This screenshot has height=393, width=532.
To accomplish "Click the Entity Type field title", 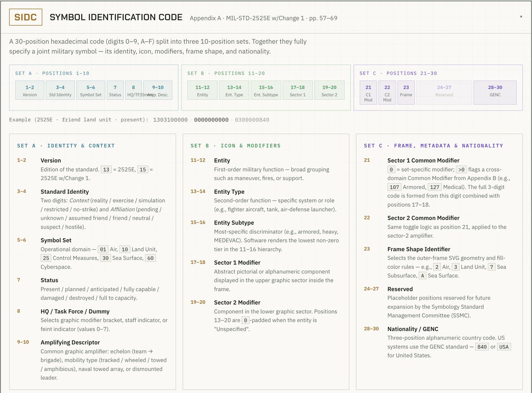I will (x=229, y=192).
